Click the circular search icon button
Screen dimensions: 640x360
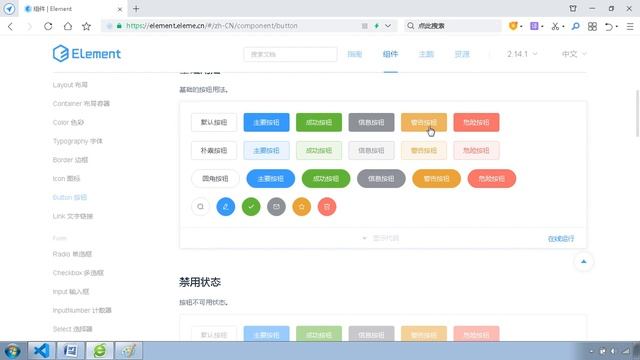click(200, 207)
